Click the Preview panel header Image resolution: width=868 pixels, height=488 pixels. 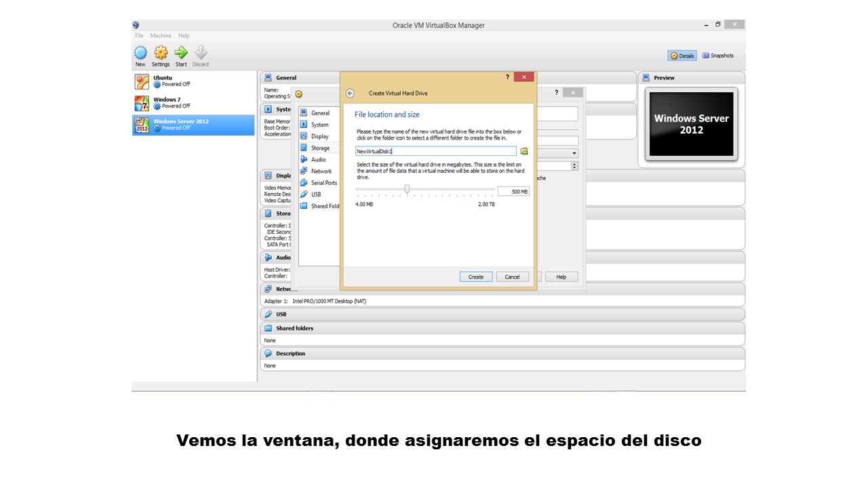(x=691, y=78)
